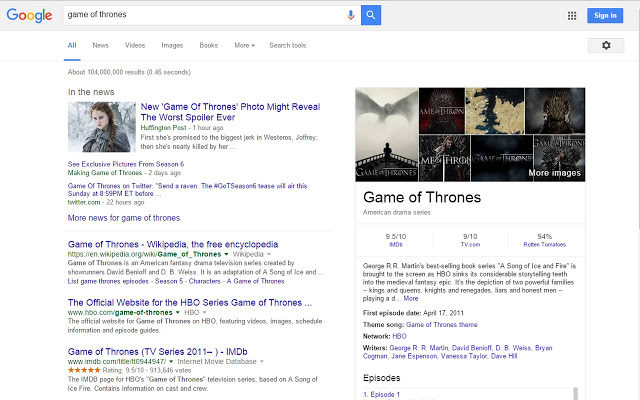Open the HBO network link
The width and height of the screenshot is (640, 400).
(399, 336)
